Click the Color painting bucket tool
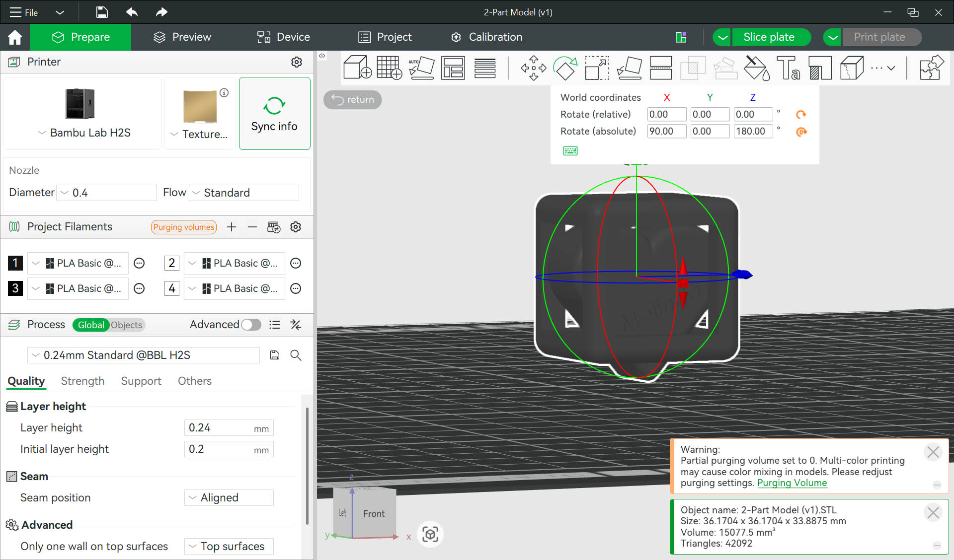 click(x=756, y=68)
